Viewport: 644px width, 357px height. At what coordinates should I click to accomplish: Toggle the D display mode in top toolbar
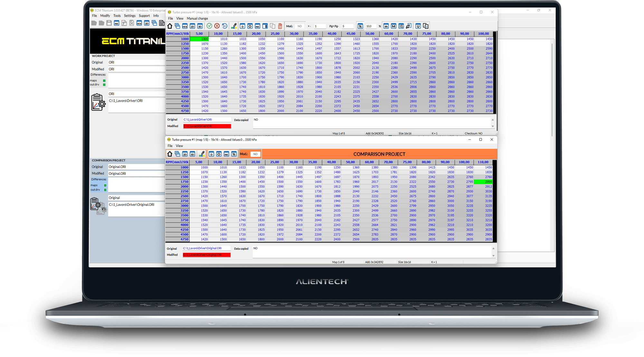tap(242, 26)
